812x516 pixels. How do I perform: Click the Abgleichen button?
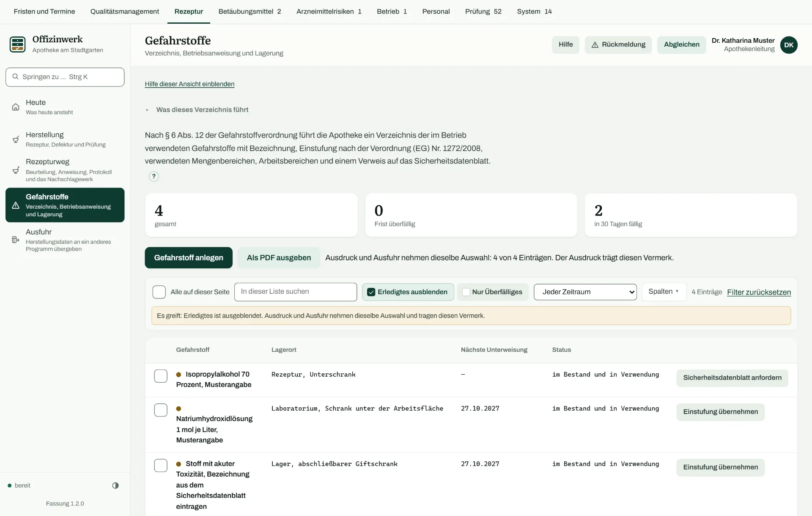[x=681, y=44]
